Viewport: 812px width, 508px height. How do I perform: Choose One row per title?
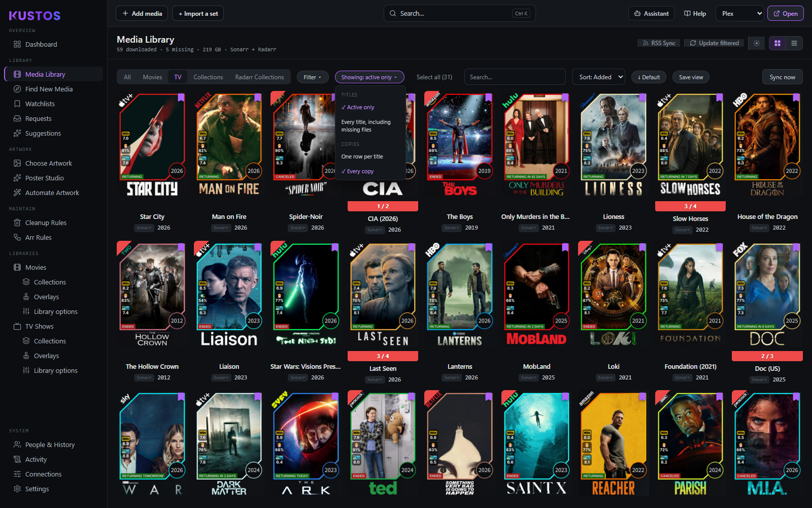(x=370, y=156)
